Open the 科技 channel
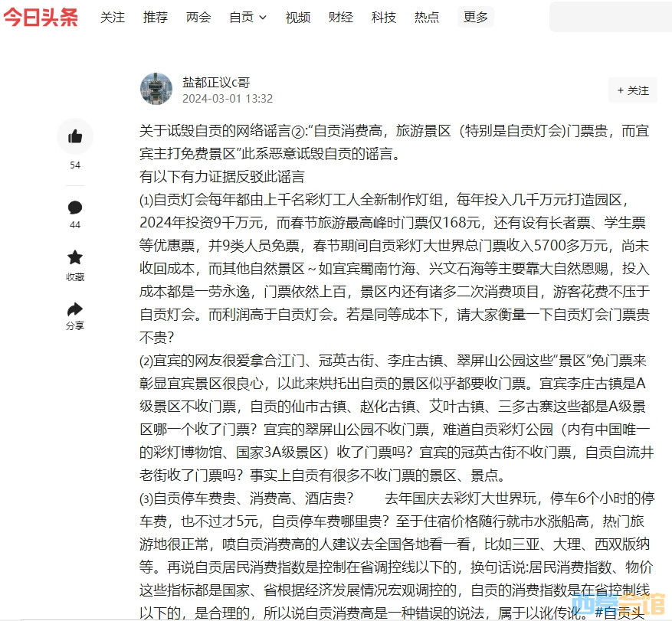Screen dimensions: 672x621 click(x=384, y=17)
